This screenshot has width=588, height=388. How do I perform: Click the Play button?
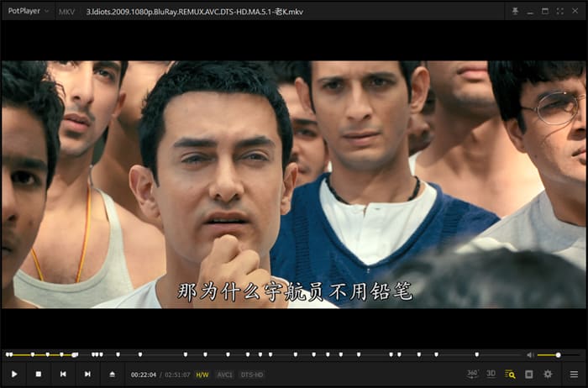(x=14, y=374)
